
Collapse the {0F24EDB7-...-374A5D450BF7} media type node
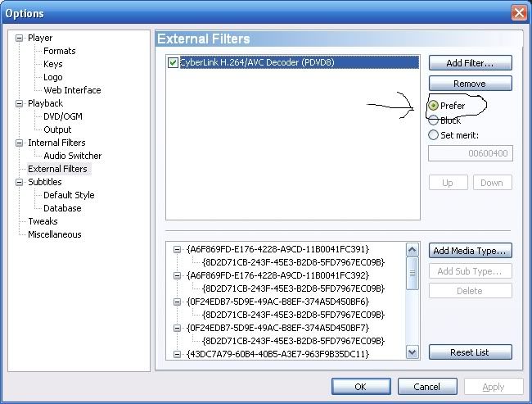point(177,328)
